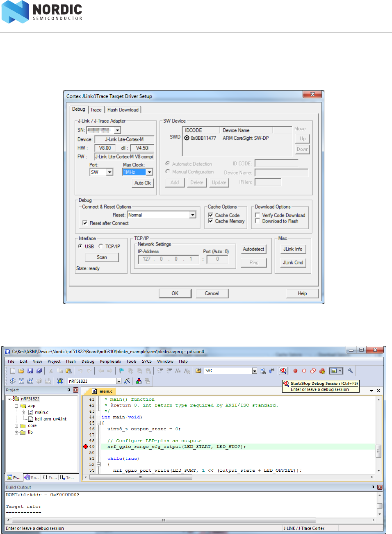Screen dimensions: 392x534
Task: Click the JLink Info button
Action: coord(293,249)
